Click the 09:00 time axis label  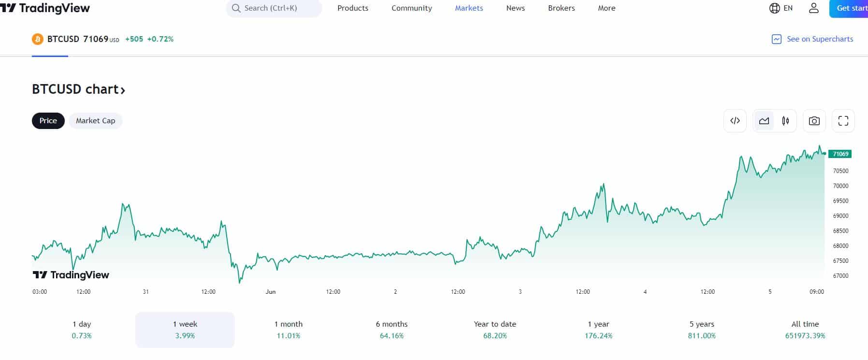817,292
